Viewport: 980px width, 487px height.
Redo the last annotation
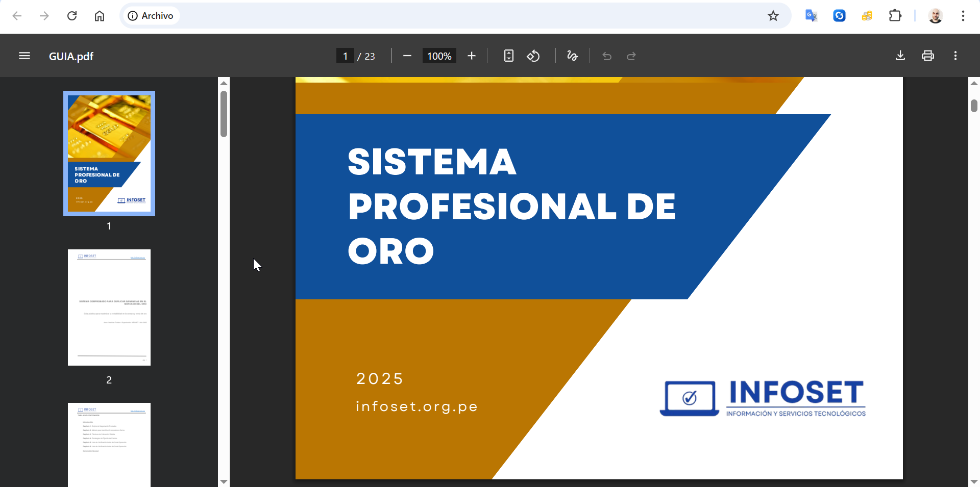(x=631, y=56)
